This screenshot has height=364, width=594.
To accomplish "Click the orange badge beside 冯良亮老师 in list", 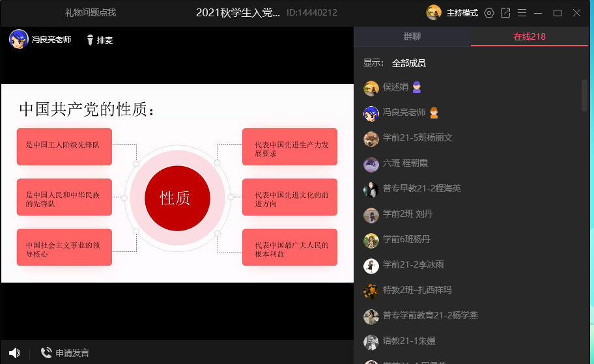I will coord(434,113).
